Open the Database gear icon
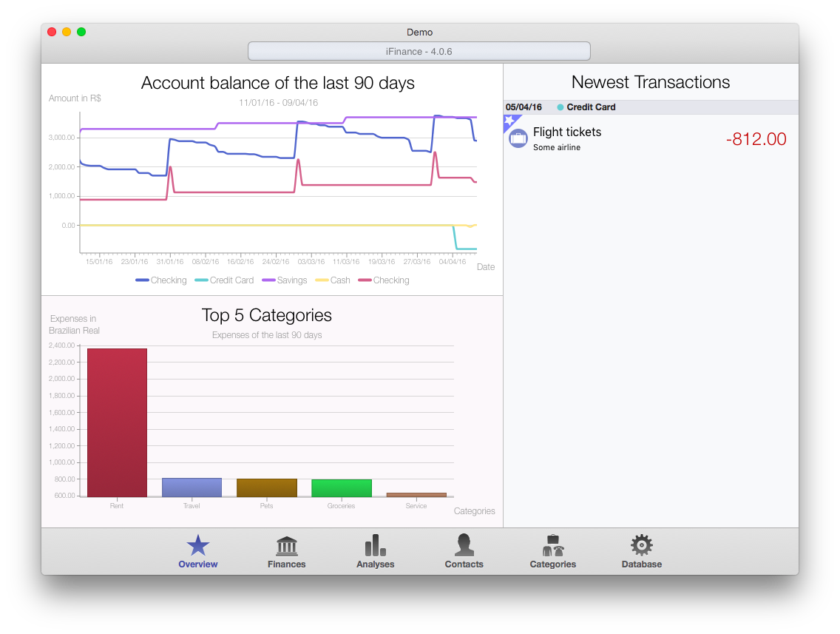This screenshot has width=840, height=634. [x=641, y=551]
